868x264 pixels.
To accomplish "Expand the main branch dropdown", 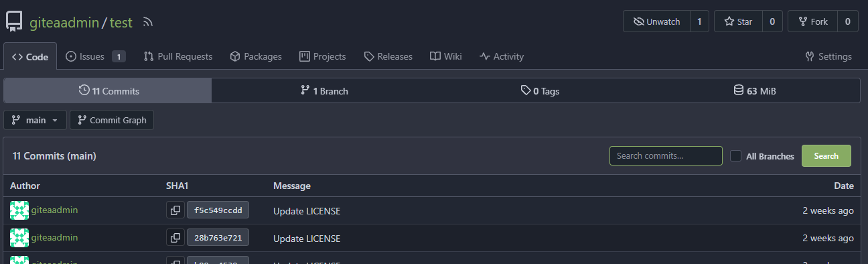I will pos(35,120).
